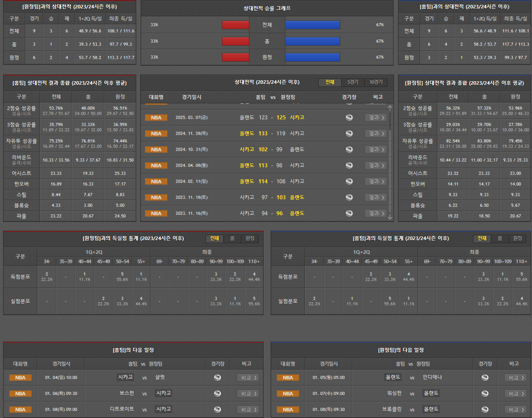The width and height of the screenshot is (532, 418).
Task: Expand 결과 for the 2024.02.11 match
Action: [x=375, y=181]
